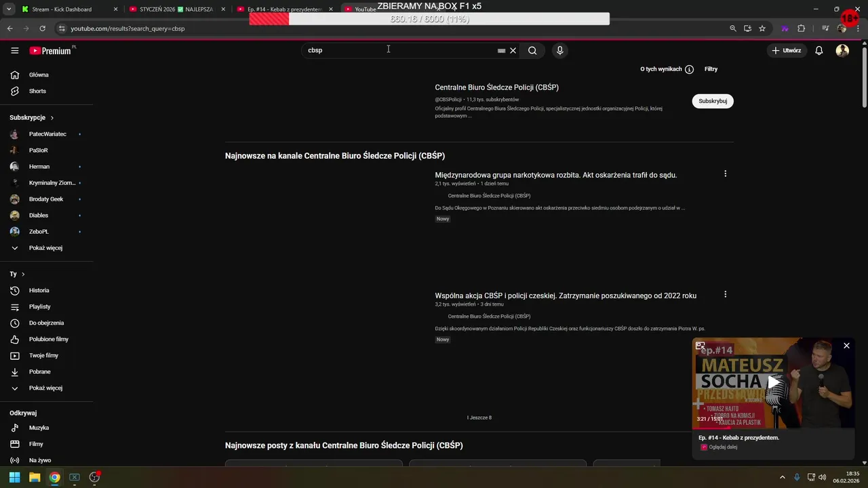
Task: Open Windows Start menu
Action: tap(14, 477)
